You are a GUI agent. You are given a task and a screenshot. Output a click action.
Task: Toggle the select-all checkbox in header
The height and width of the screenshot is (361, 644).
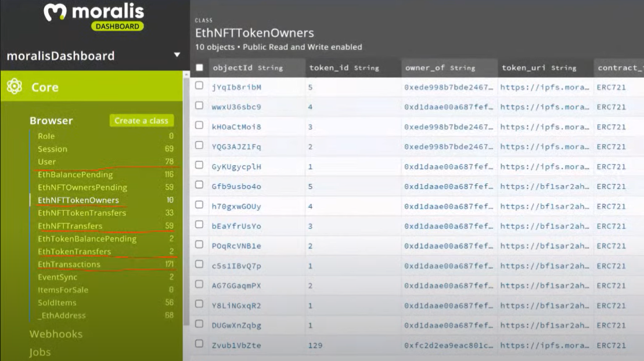pyautogui.click(x=199, y=67)
